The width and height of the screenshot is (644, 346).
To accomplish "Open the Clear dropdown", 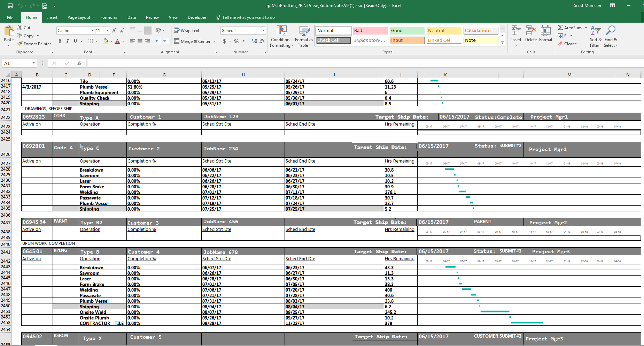I will click(x=567, y=44).
